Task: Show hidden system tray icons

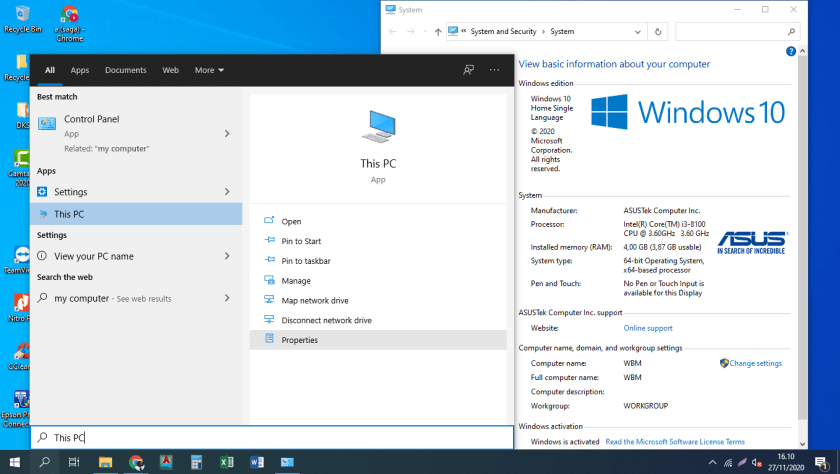Action: point(712,462)
